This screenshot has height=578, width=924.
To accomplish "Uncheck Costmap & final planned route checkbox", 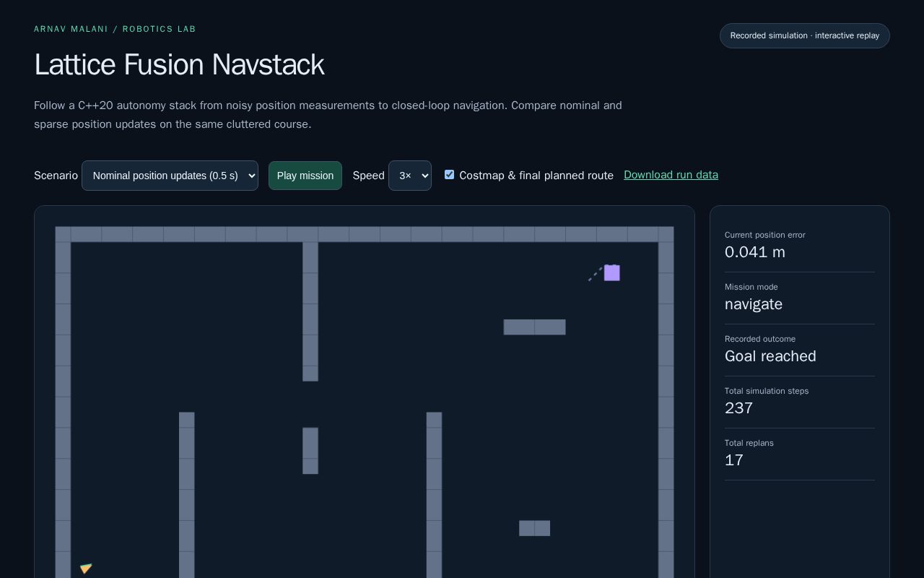I will [449, 175].
